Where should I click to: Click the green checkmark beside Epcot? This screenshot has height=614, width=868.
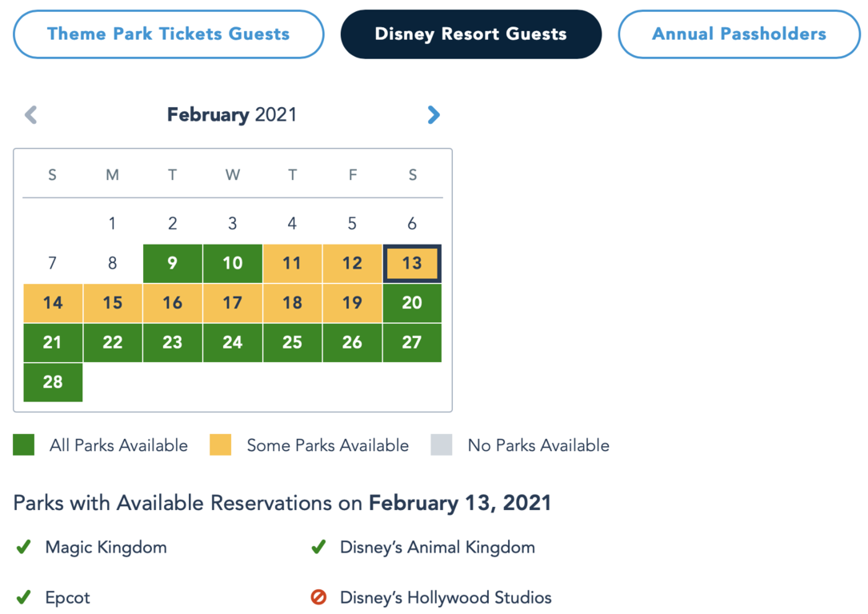coord(24,597)
